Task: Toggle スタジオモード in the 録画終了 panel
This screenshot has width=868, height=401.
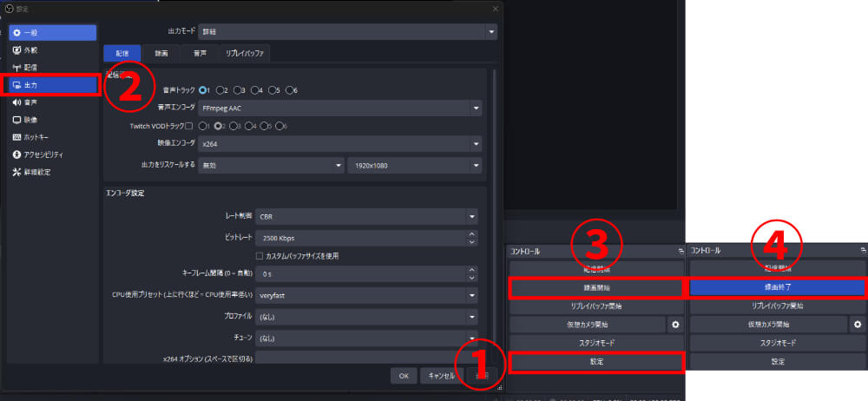Action: [777, 343]
